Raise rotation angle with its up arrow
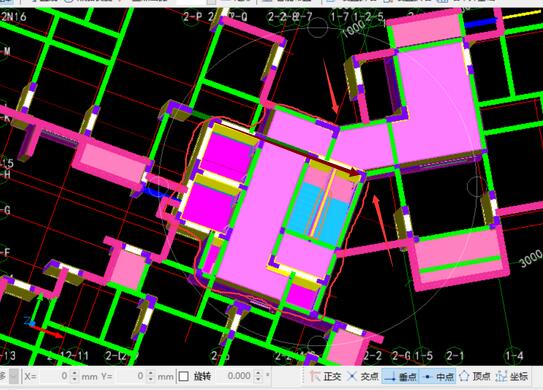 (x=259, y=373)
